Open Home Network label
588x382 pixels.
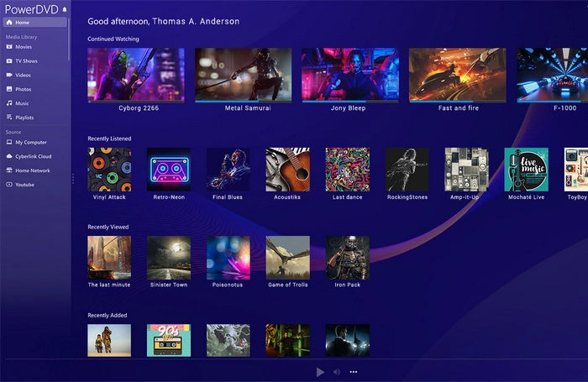[33, 170]
